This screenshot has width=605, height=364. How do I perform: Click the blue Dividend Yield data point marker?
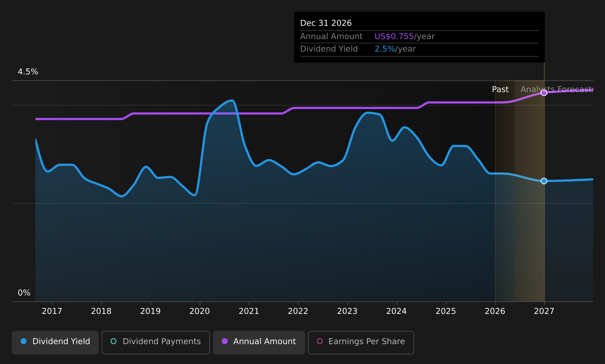coord(544,181)
